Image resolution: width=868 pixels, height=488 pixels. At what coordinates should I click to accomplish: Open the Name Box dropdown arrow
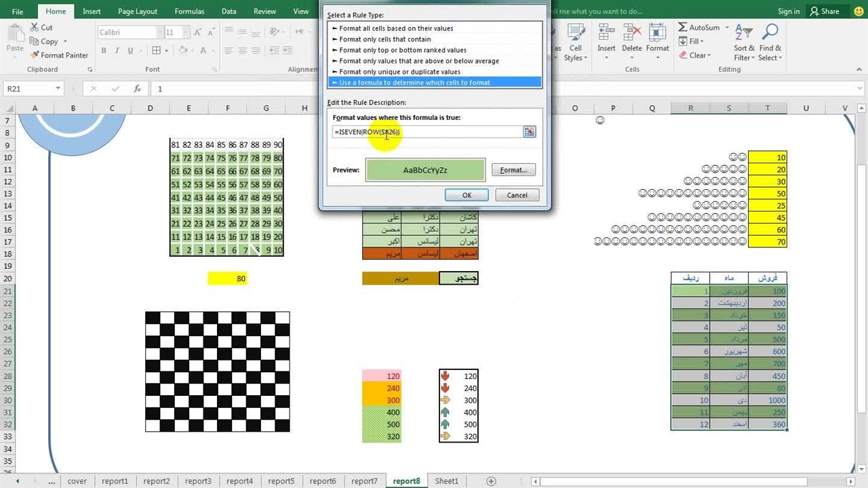[x=58, y=89]
